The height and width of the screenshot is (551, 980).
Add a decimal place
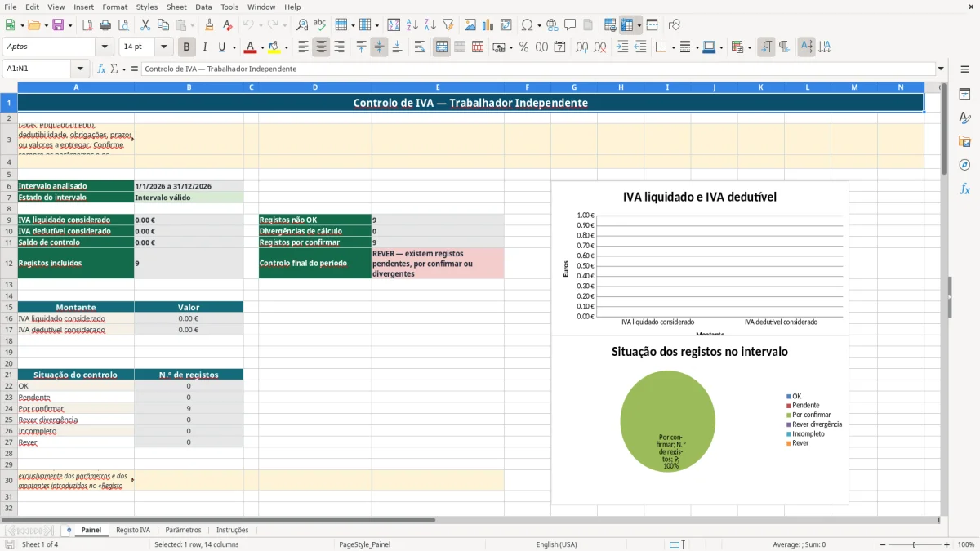582,47
